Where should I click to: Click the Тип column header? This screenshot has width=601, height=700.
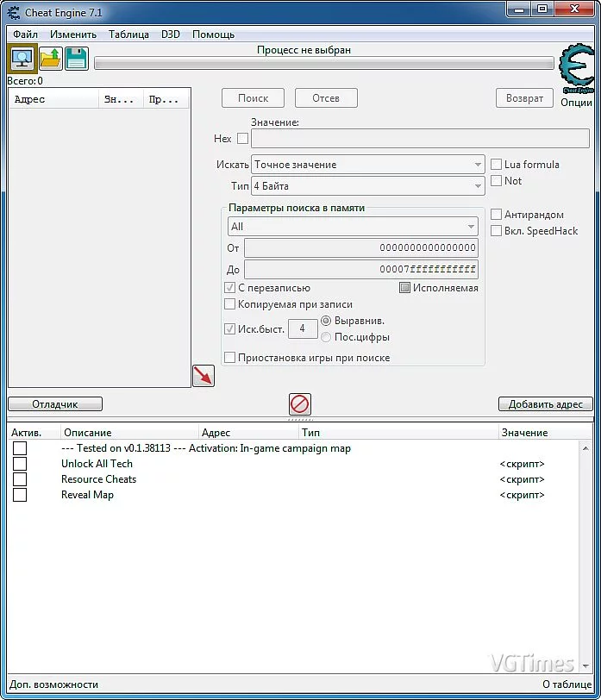pyautogui.click(x=398, y=433)
